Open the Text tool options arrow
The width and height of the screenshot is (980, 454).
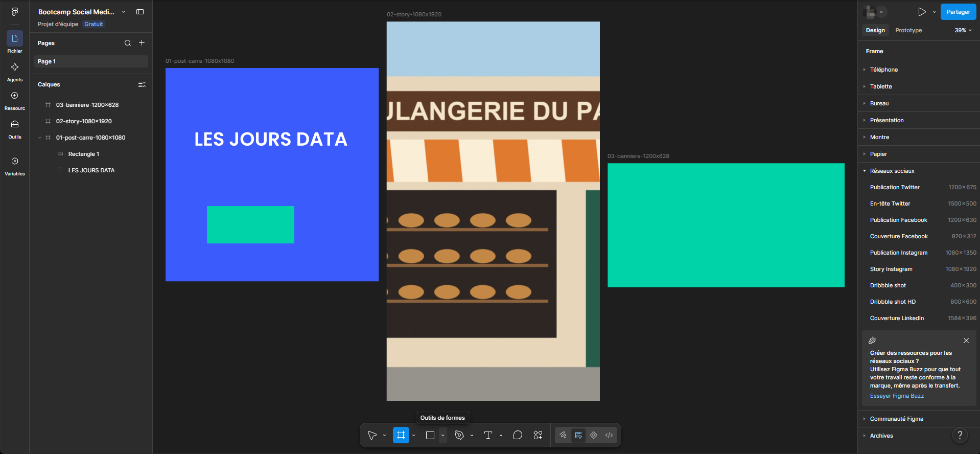click(x=501, y=436)
